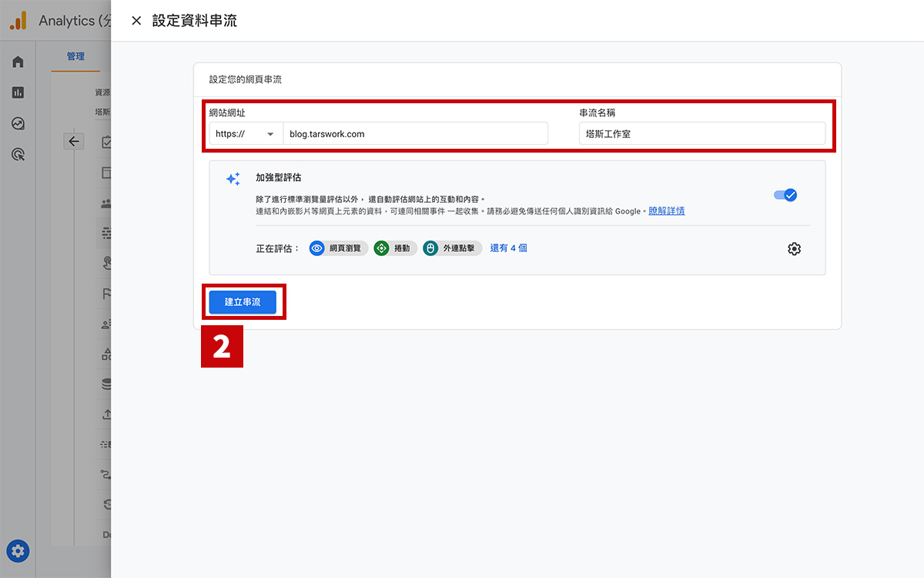Click the sparkle icon beside 加強型評估

pos(233,179)
